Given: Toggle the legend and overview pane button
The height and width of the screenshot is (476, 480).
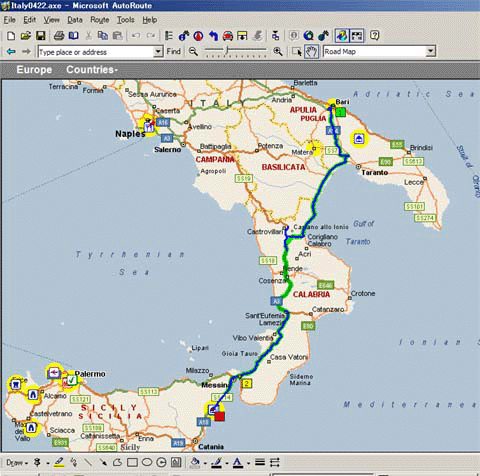Looking at the screenshot, I should [x=356, y=35].
